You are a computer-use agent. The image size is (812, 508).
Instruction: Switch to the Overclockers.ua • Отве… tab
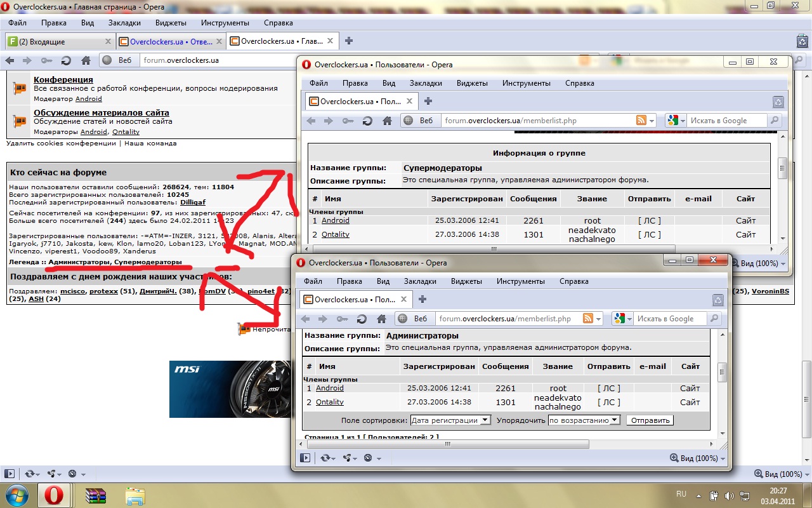171,41
